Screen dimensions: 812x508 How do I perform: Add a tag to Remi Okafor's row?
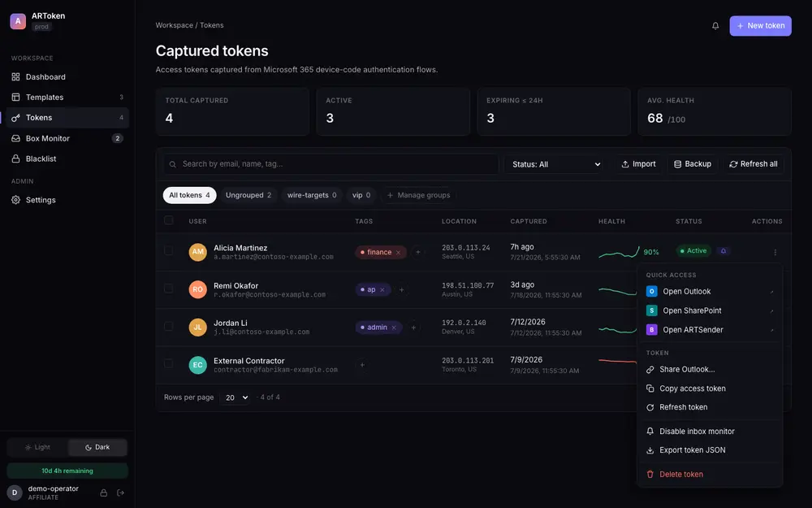point(402,290)
